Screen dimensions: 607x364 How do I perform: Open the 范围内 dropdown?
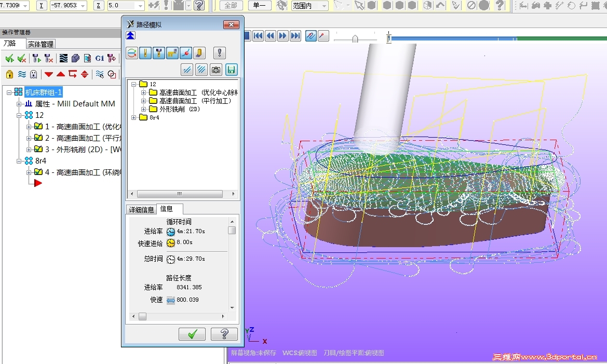325,6
